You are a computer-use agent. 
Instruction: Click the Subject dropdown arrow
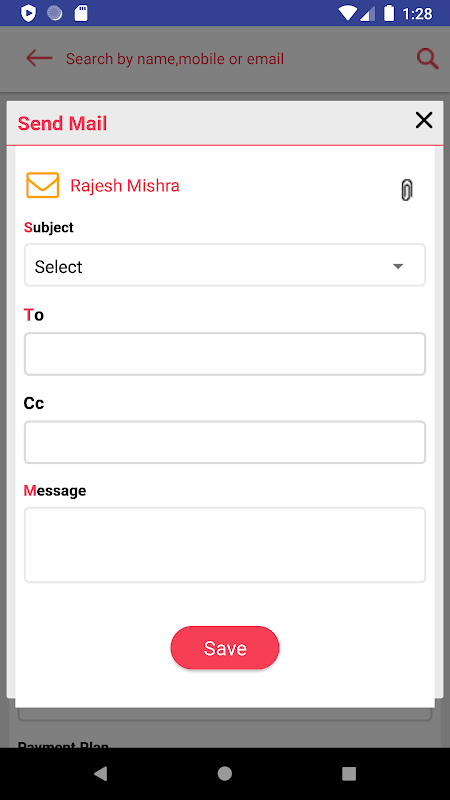tap(398, 266)
